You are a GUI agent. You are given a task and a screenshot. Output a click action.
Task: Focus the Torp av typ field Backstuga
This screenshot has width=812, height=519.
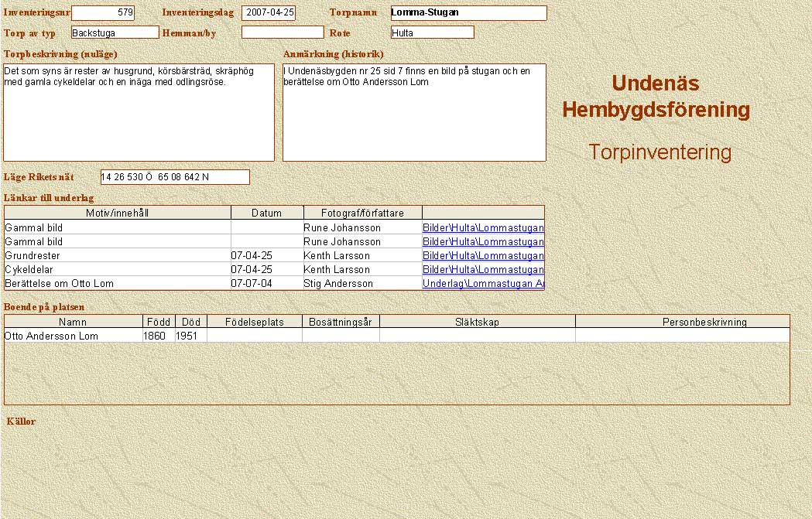pos(115,32)
